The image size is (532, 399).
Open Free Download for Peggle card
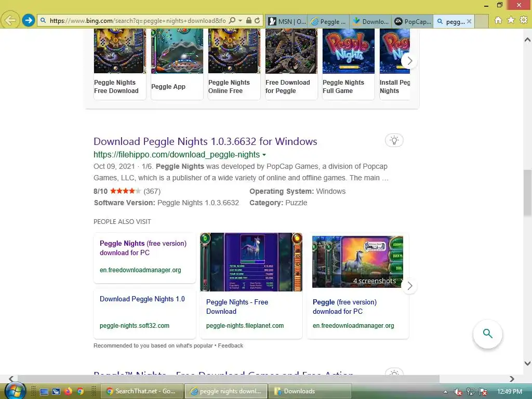[291, 64]
